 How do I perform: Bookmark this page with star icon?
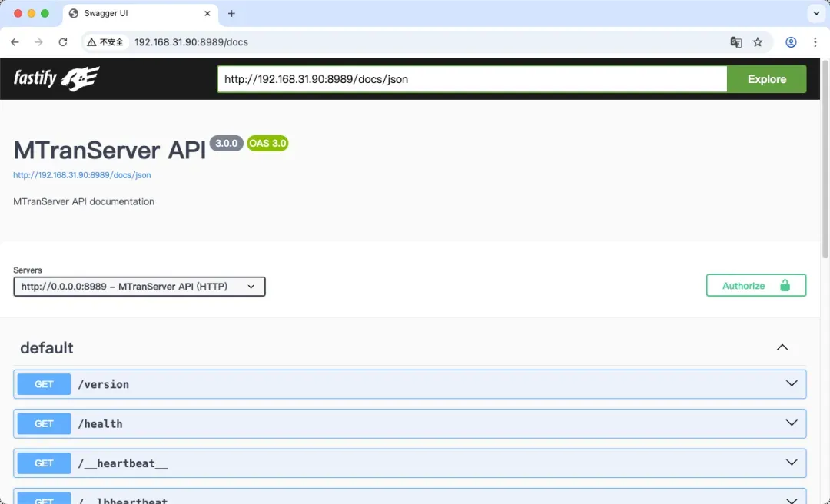coord(758,42)
